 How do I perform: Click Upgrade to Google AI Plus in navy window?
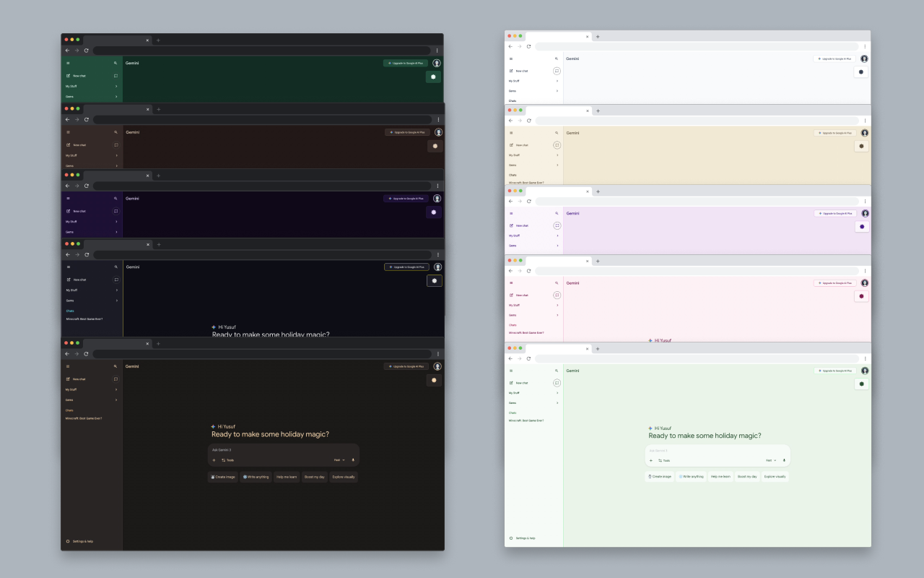[x=406, y=267]
